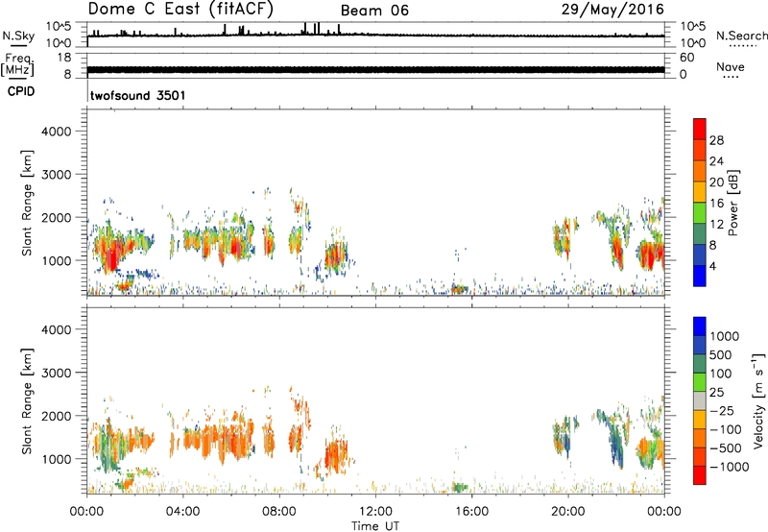Click the "18" frequency axis tick
Viewport: 768px width, 532px height.
click(64, 58)
